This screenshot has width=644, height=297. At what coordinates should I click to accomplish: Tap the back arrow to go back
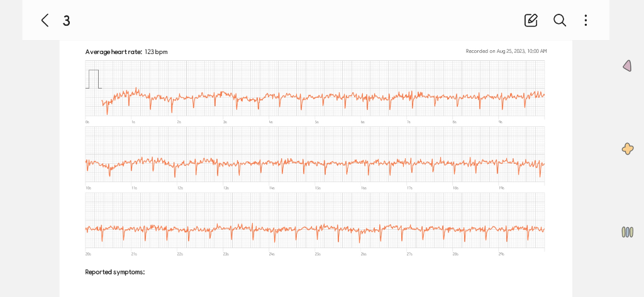[x=45, y=20]
